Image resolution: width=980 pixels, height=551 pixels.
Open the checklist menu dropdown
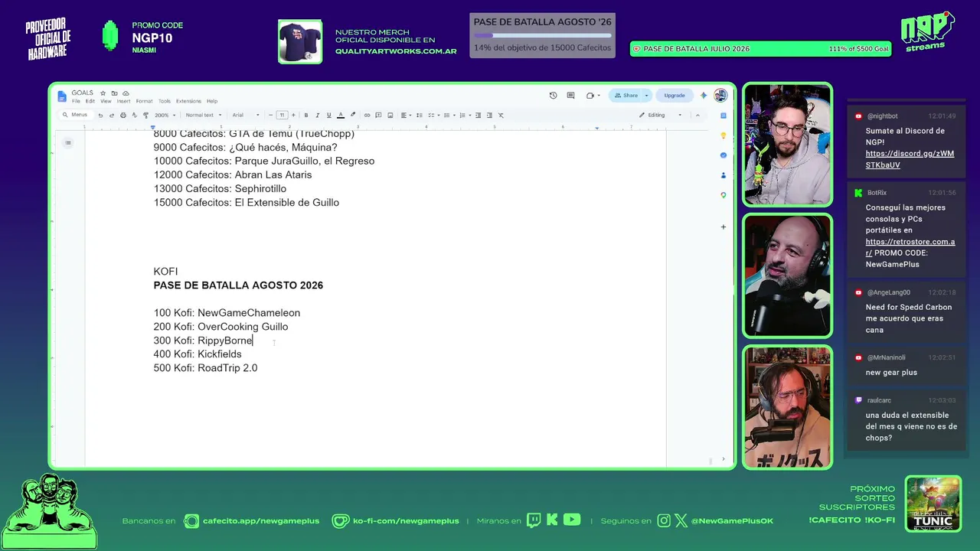pos(433,116)
